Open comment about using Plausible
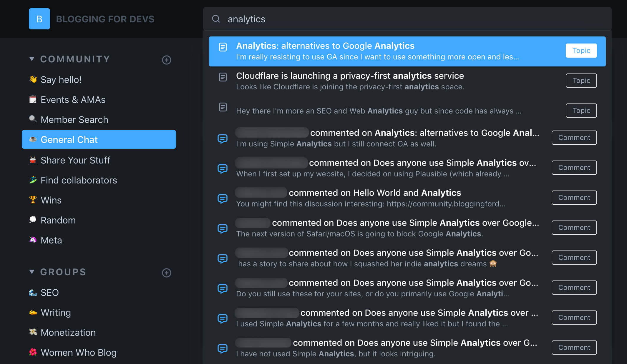The image size is (627, 364). click(x=407, y=168)
